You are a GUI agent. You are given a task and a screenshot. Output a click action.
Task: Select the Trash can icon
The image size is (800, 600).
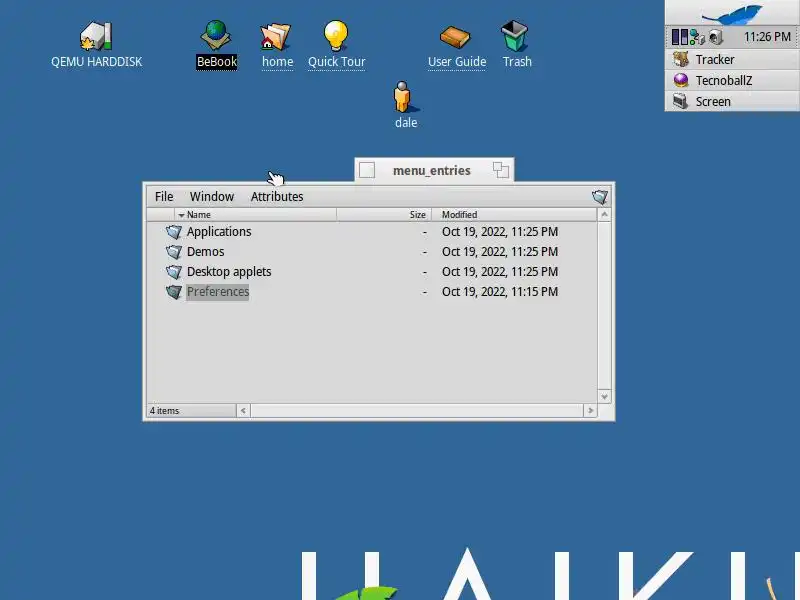(x=514, y=36)
